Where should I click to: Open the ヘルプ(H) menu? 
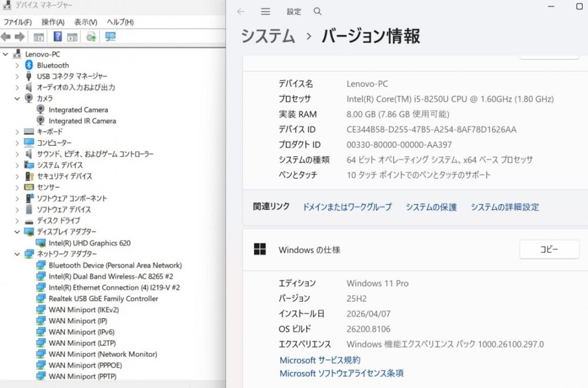[x=120, y=22]
